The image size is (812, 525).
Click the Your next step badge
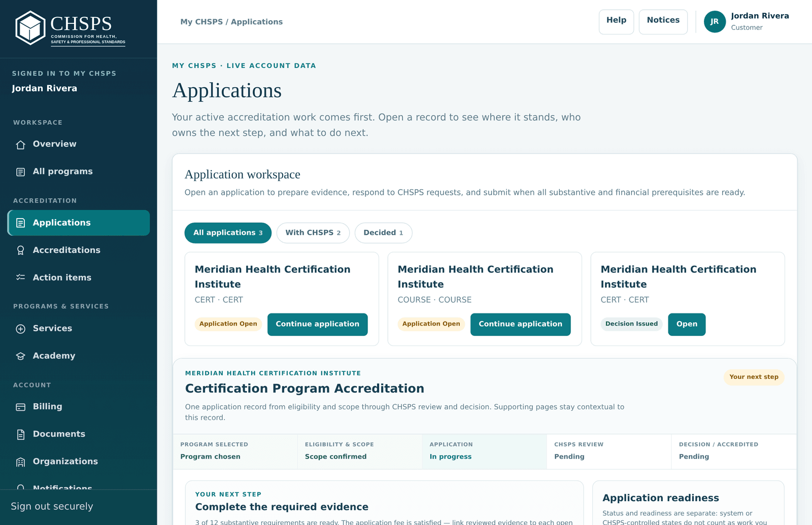click(x=754, y=377)
